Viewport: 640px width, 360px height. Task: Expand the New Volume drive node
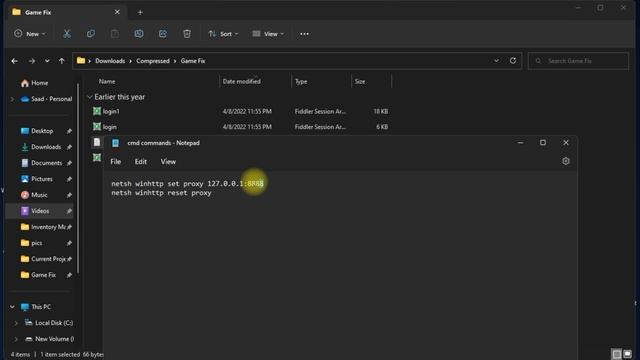[x=16, y=339]
